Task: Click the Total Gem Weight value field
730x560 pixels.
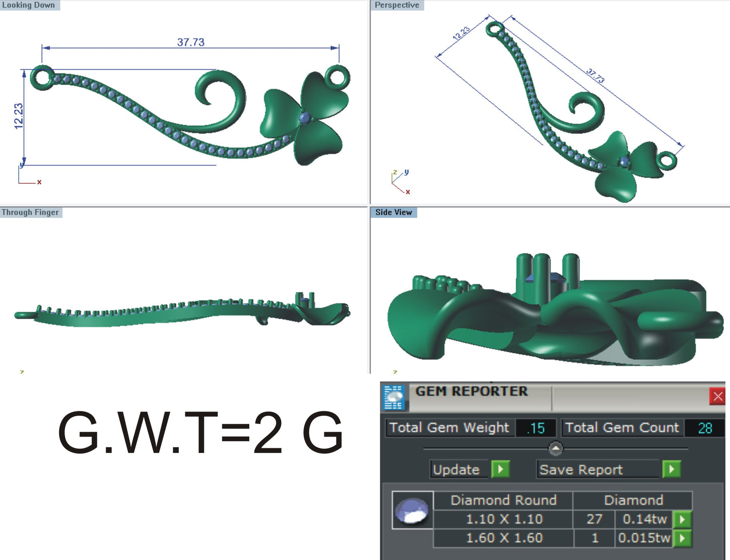Action: click(x=537, y=428)
